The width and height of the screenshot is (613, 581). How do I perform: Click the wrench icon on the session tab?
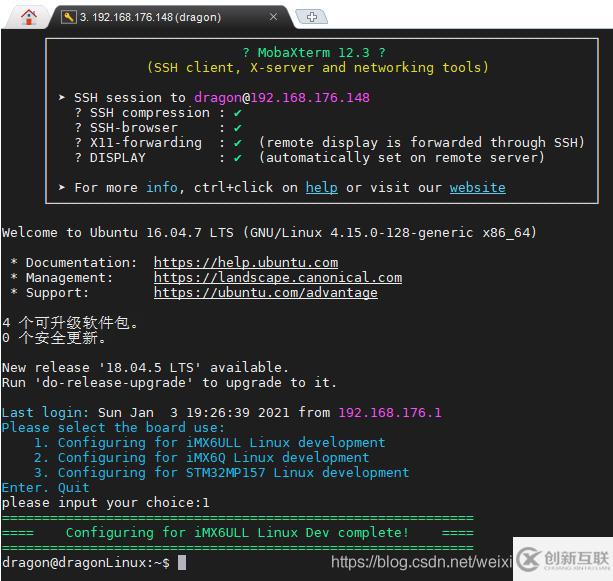click(69, 17)
